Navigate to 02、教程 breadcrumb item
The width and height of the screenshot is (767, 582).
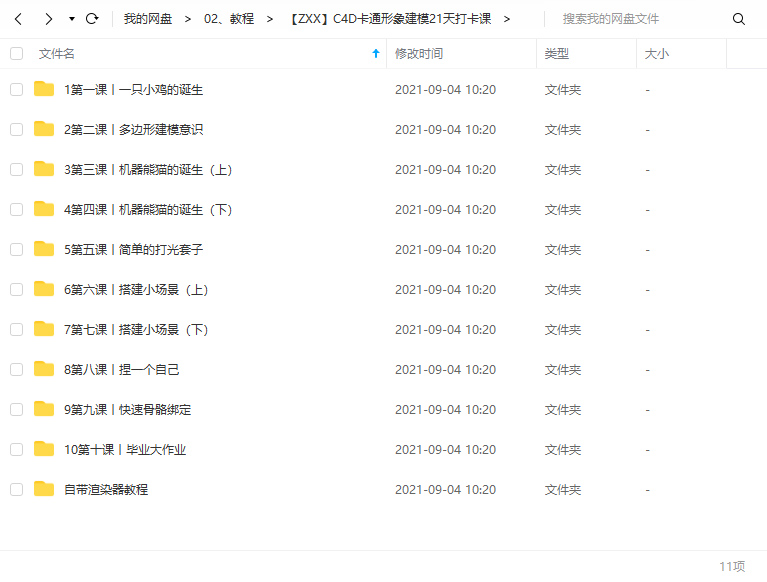(229, 19)
